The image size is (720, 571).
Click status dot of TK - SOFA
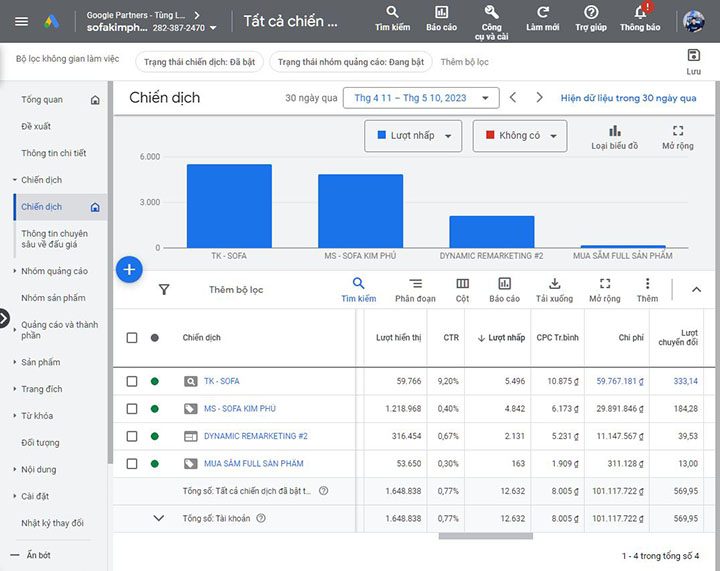[x=155, y=381]
